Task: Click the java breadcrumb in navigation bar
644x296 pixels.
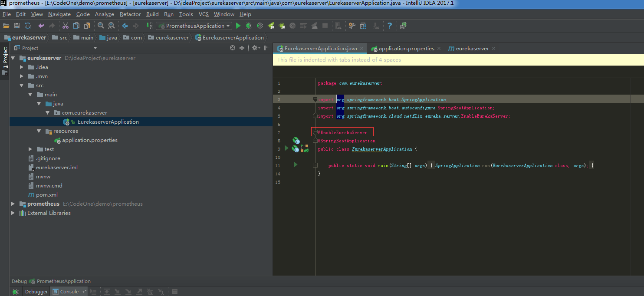Action: point(108,38)
